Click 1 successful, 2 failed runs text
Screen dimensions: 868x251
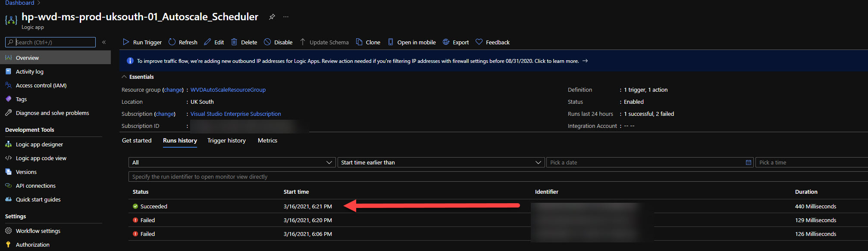[x=649, y=114]
